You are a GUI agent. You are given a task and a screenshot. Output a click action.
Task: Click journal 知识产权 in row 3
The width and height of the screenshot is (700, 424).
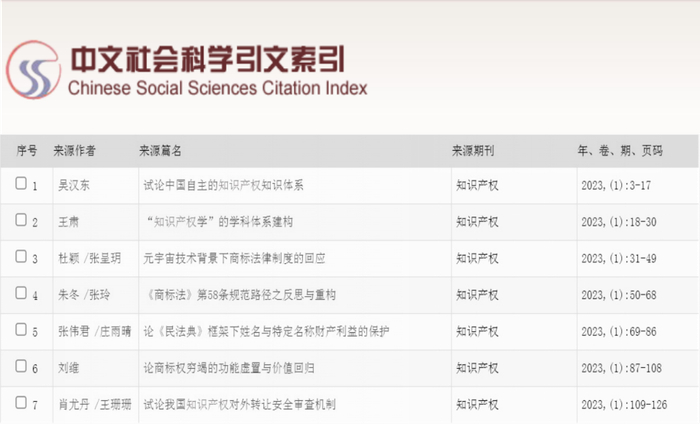(477, 258)
